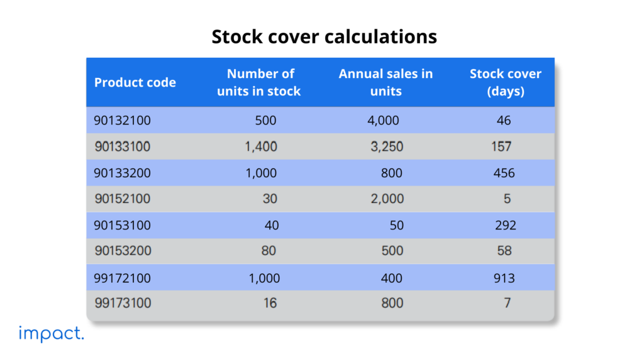Viewport: 644px width, 362px height.
Task: Click the Stock cover calculations title
Action: 324,36
